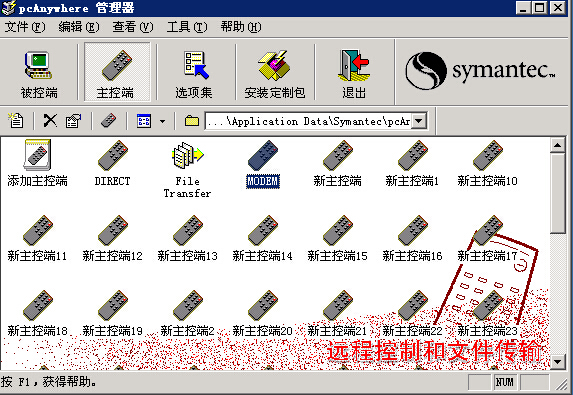Open the 查看(V) menu

tap(133, 27)
